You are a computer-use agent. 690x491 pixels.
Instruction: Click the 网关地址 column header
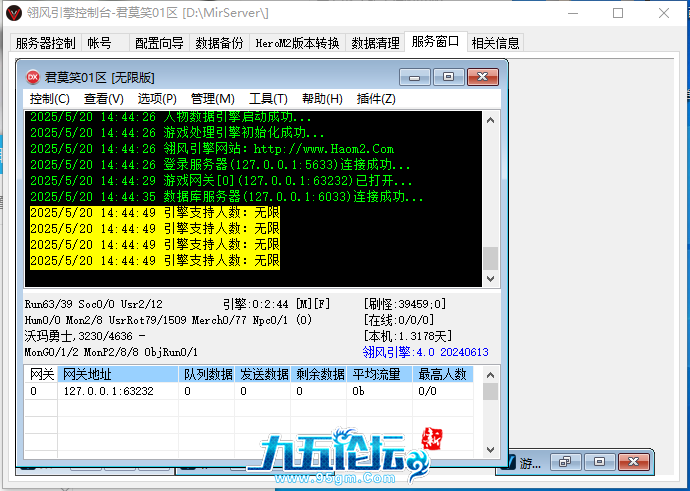[118, 374]
